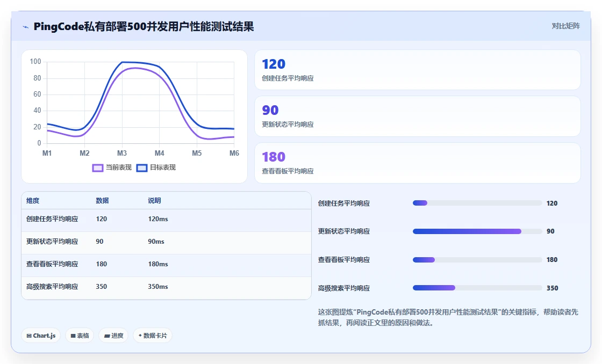Click the 90ms cell in the table
The image size is (602, 364).
(156, 242)
